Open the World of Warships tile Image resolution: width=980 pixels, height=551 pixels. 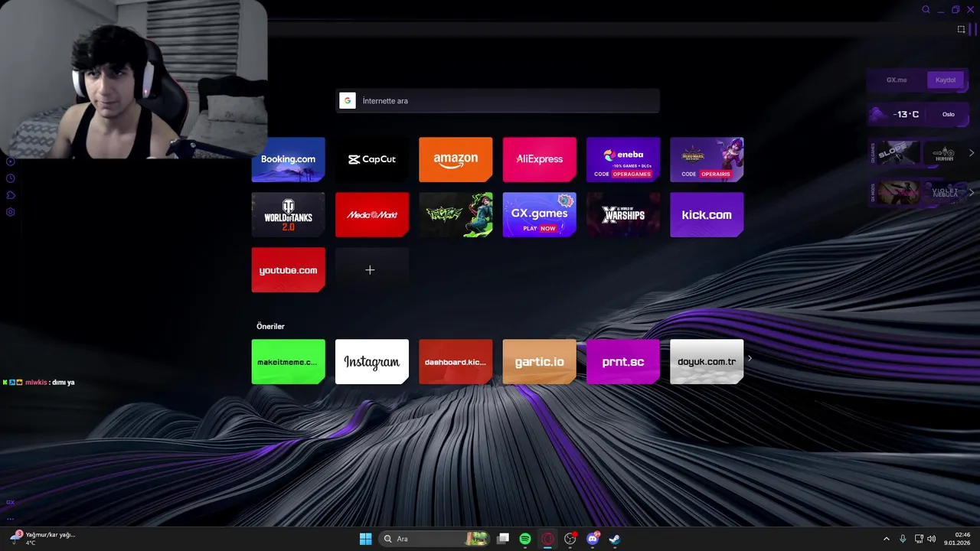[623, 214]
